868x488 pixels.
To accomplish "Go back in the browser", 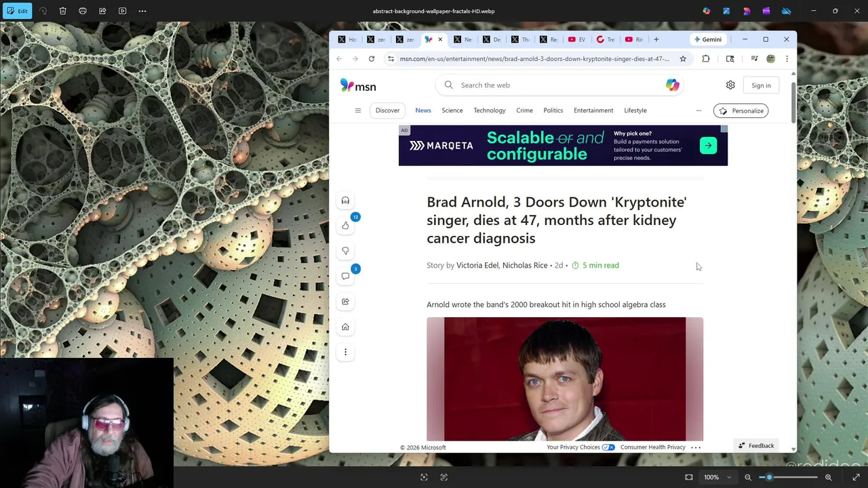I will (x=339, y=59).
